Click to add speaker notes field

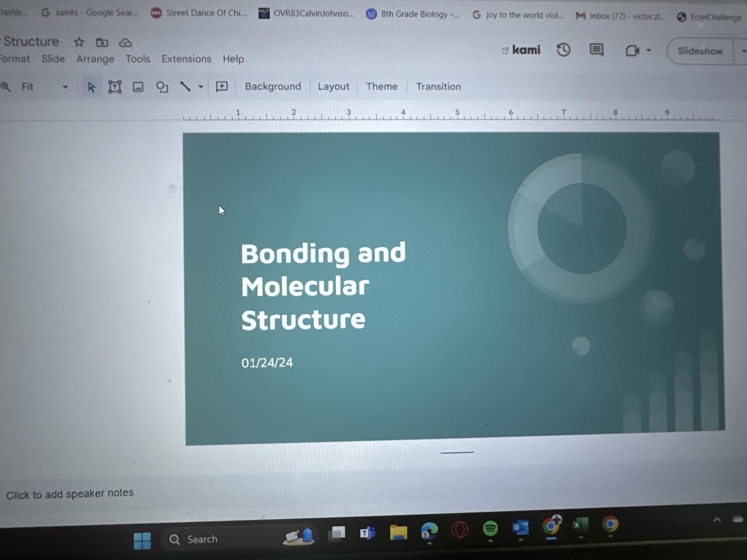[70, 494]
